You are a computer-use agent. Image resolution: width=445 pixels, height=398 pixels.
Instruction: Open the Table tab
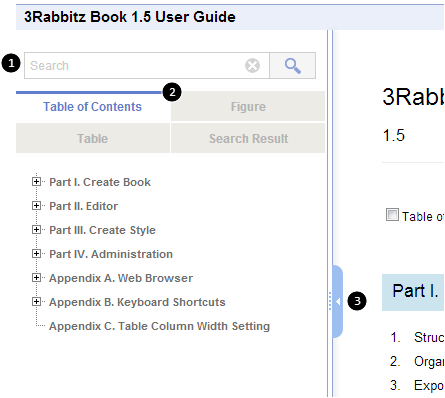(93, 138)
